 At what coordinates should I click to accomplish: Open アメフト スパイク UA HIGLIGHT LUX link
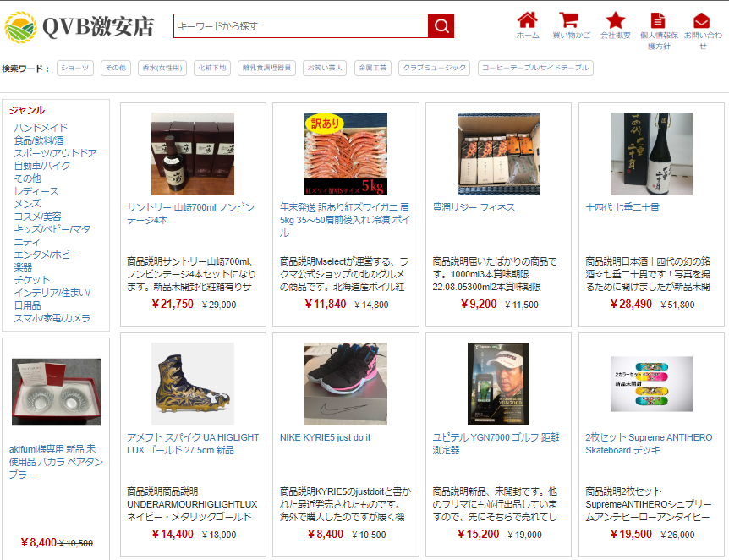(193, 444)
